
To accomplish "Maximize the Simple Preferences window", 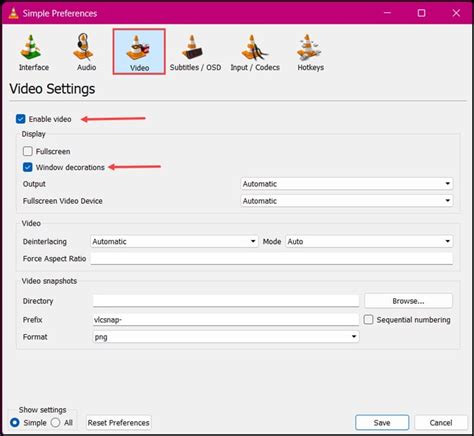I will pyautogui.click(x=422, y=13).
